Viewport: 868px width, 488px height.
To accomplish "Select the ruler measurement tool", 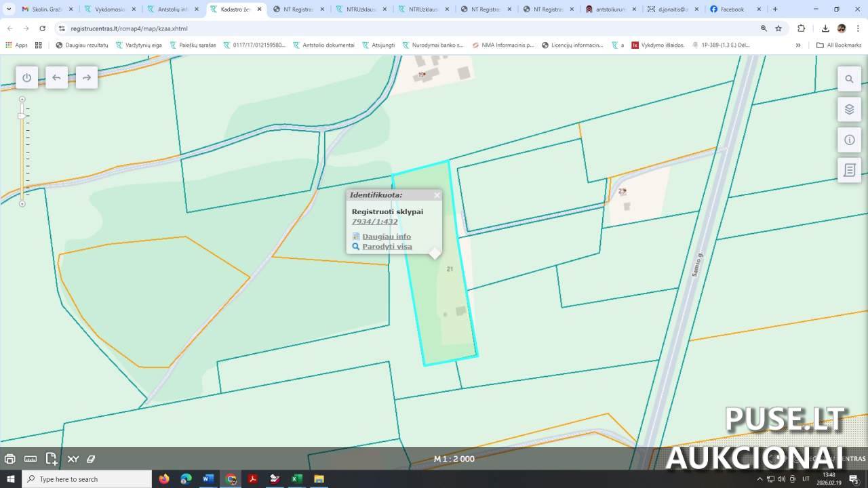I will coord(31,459).
